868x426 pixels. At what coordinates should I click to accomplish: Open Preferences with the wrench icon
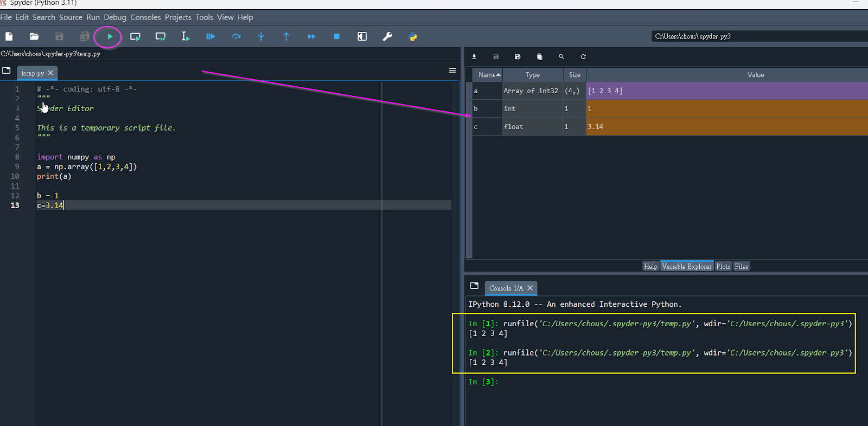(x=387, y=37)
